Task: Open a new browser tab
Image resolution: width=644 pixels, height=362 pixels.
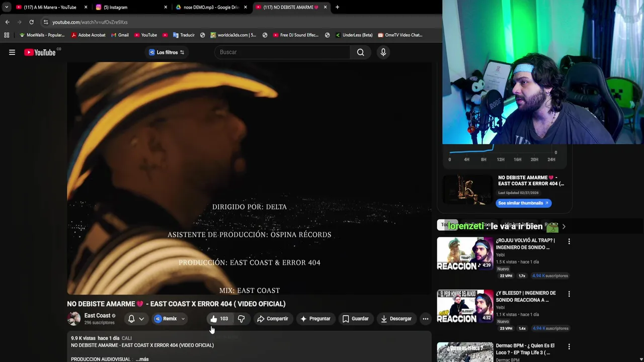Action: (337, 7)
